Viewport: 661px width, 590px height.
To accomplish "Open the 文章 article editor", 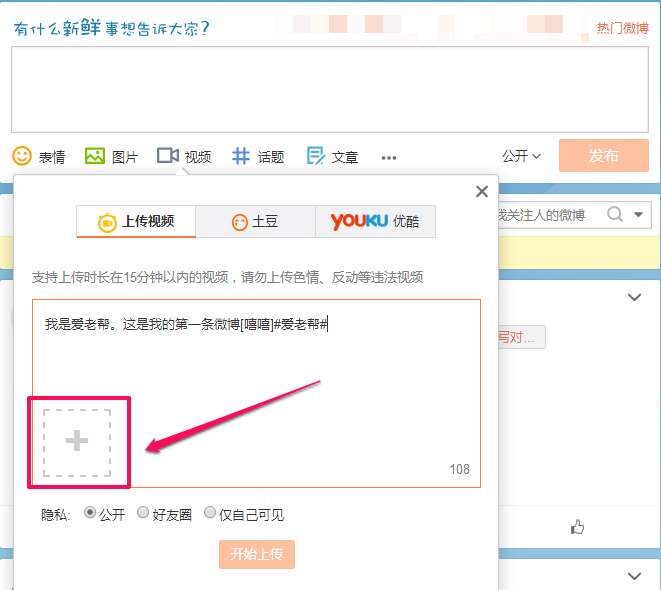I will (x=316, y=156).
